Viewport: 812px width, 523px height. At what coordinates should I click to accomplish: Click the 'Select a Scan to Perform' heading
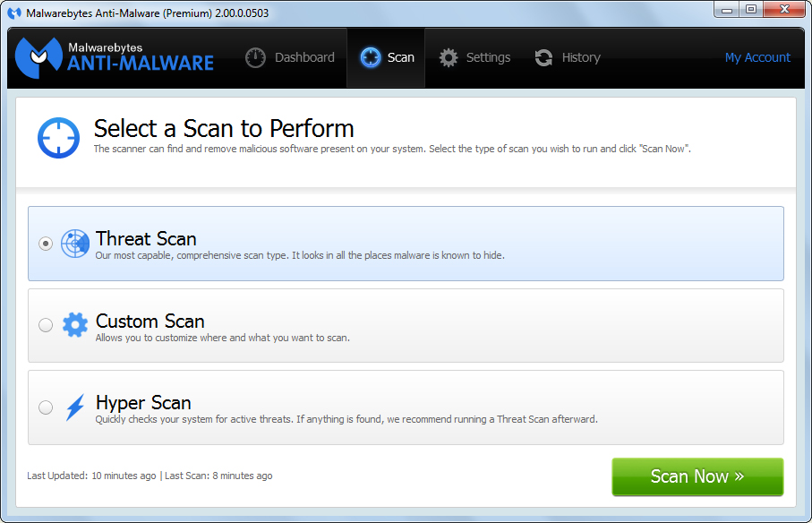(x=224, y=128)
